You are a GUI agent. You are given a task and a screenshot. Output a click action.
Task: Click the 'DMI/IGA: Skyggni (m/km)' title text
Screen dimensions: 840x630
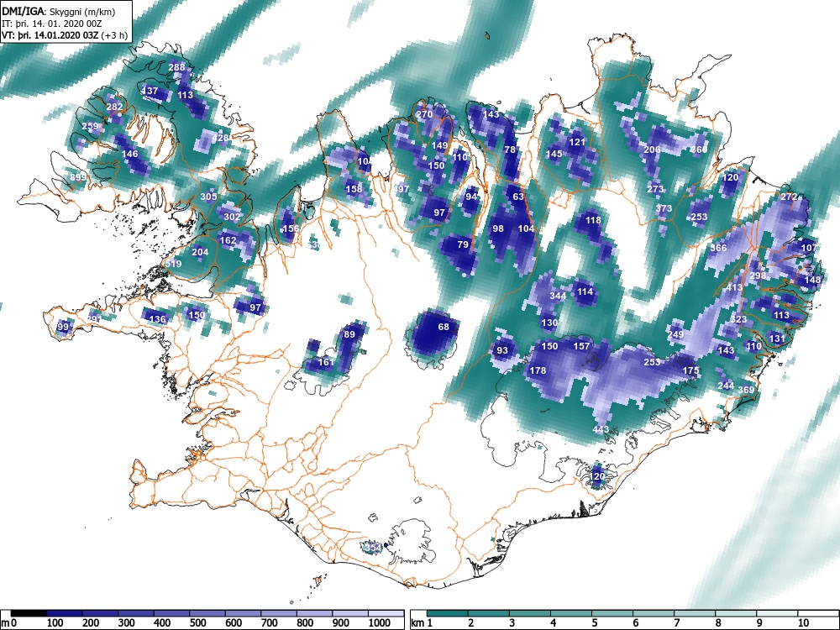(x=59, y=12)
